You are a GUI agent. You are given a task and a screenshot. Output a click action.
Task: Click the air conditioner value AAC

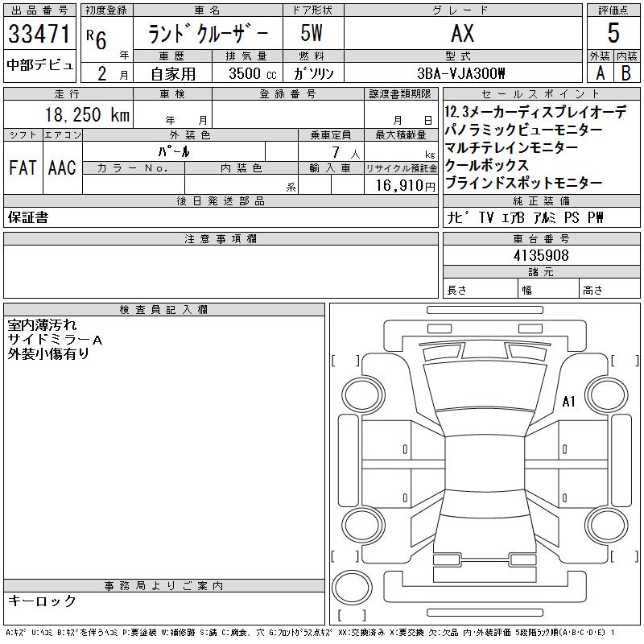[x=62, y=167]
